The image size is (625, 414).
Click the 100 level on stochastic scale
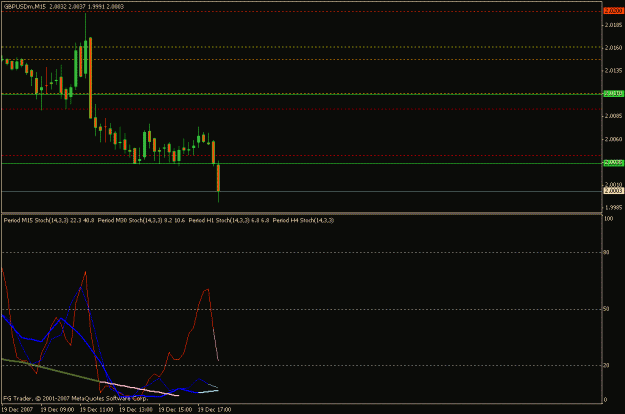609,218
